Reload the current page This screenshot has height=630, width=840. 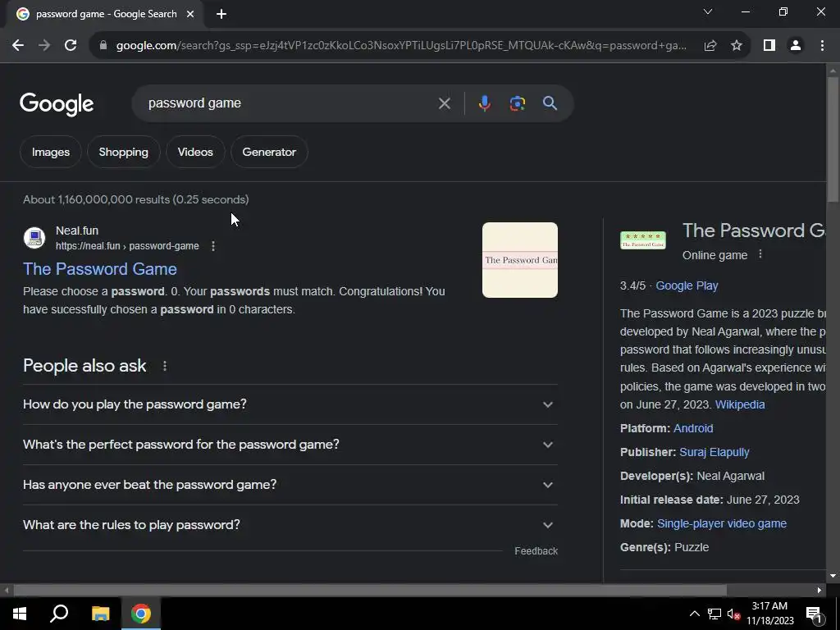click(x=71, y=46)
